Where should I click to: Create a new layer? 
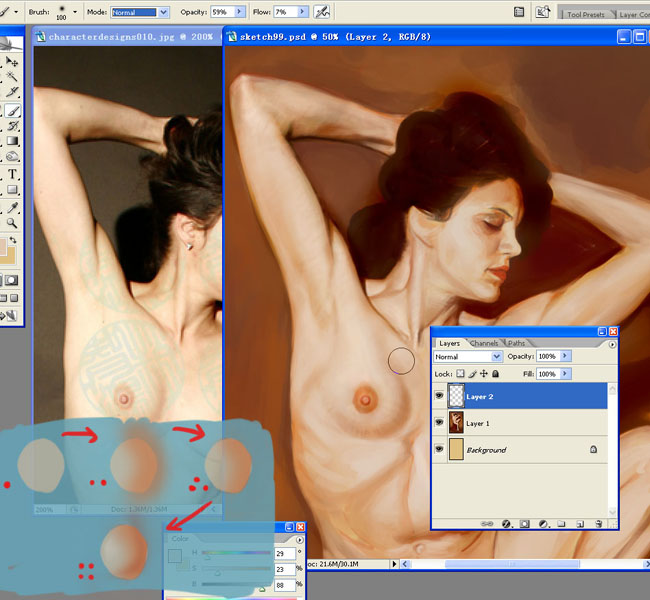pyautogui.click(x=580, y=524)
